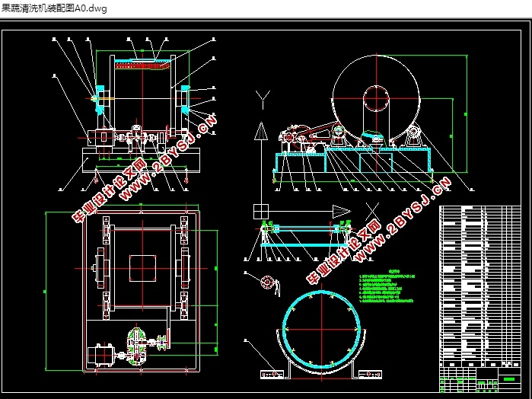
Task: Click the green highlighted cell in the title block
Action: (x=510, y=379)
